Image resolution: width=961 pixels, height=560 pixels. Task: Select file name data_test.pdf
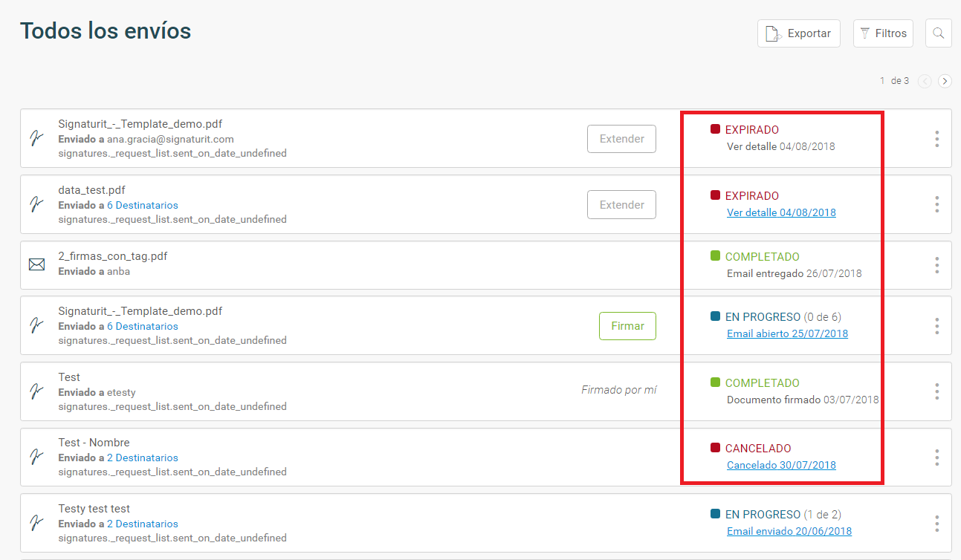[91, 190]
